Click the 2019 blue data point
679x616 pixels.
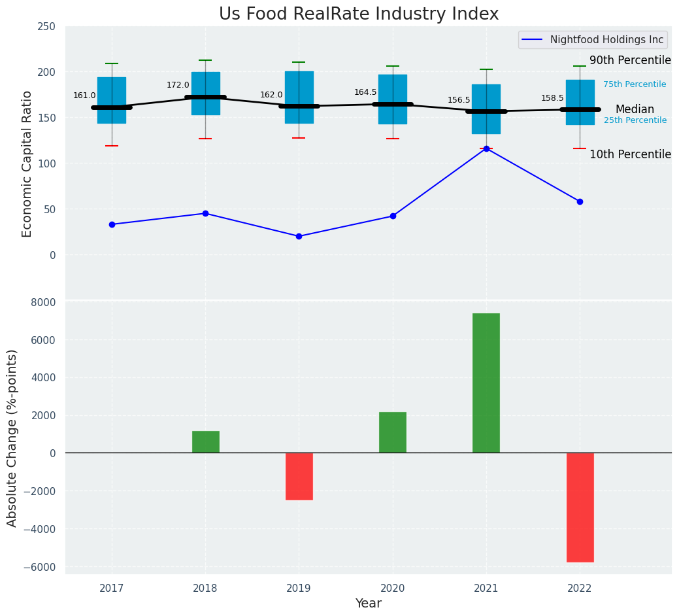coord(299,236)
